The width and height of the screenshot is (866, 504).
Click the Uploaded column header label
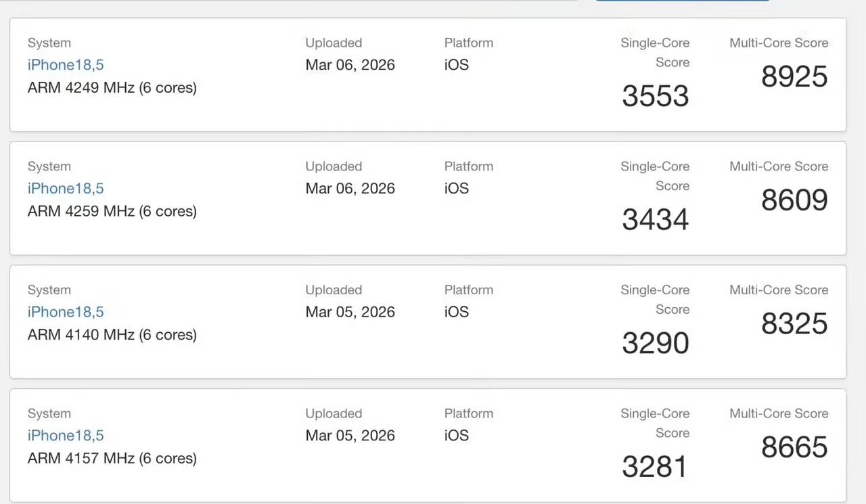point(334,43)
